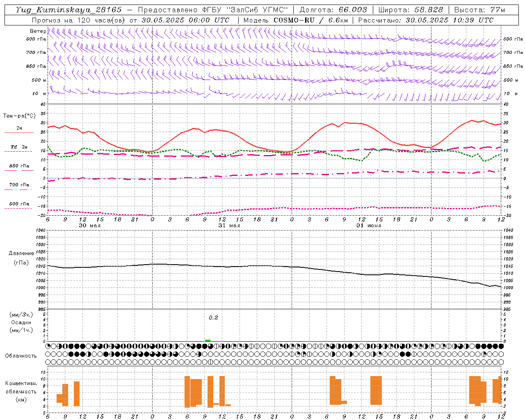
Task: Click the left 700 гПа wind level label
Action: (x=36, y=52)
